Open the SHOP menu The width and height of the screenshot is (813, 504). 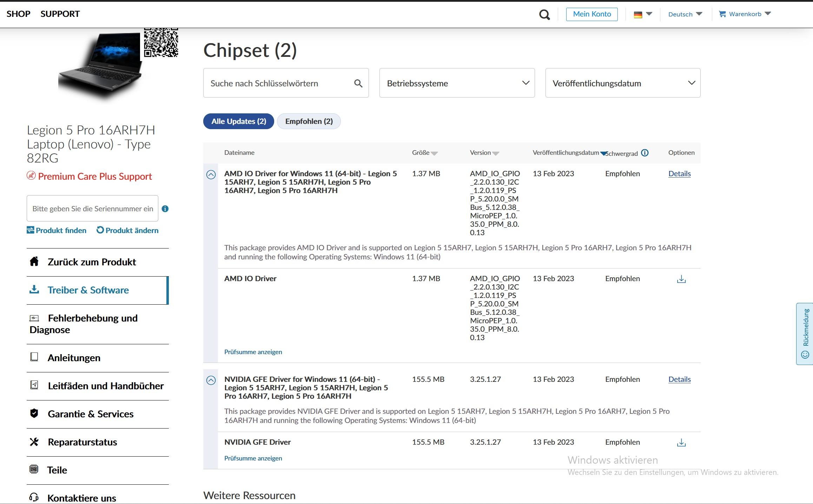pyautogui.click(x=18, y=14)
